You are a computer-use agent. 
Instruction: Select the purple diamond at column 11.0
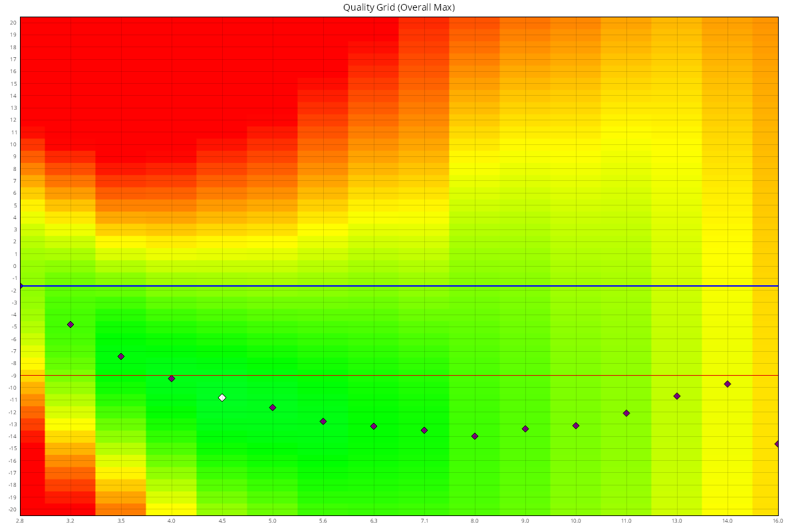click(x=626, y=413)
